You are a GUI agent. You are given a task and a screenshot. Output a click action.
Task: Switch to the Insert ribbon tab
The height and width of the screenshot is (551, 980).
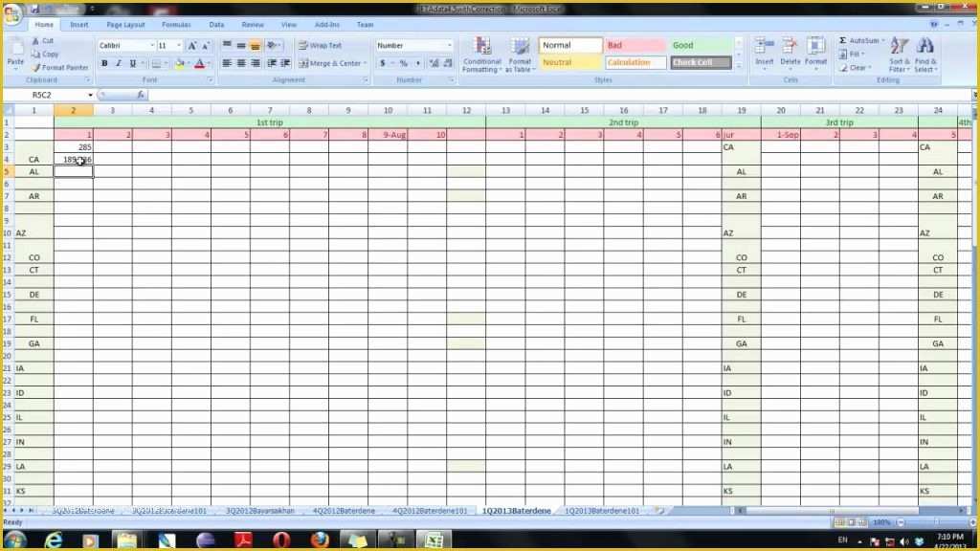[x=78, y=25]
